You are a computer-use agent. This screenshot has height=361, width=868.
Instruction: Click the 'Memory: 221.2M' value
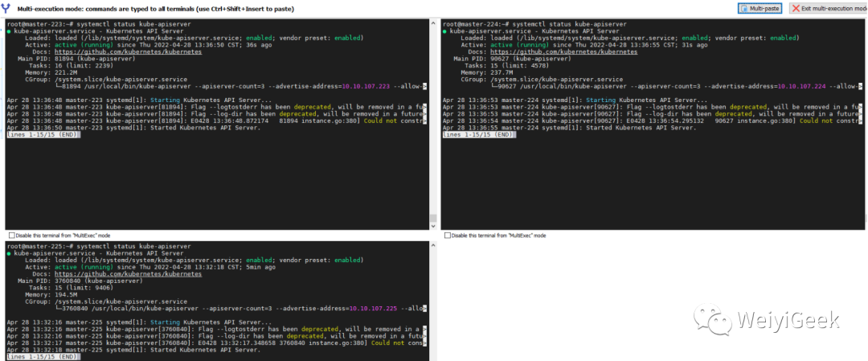(x=51, y=72)
